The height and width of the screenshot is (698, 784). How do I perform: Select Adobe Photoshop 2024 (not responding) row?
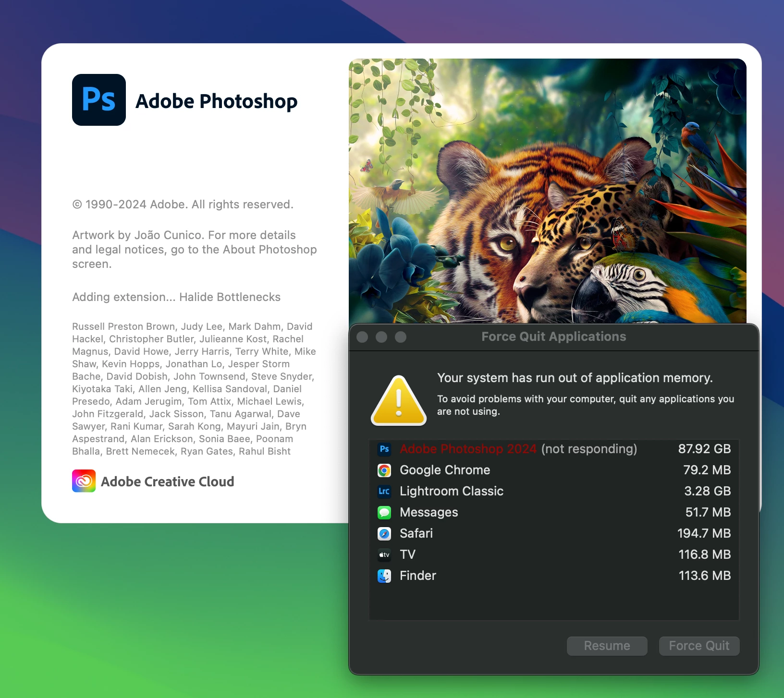[x=554, y=449]
